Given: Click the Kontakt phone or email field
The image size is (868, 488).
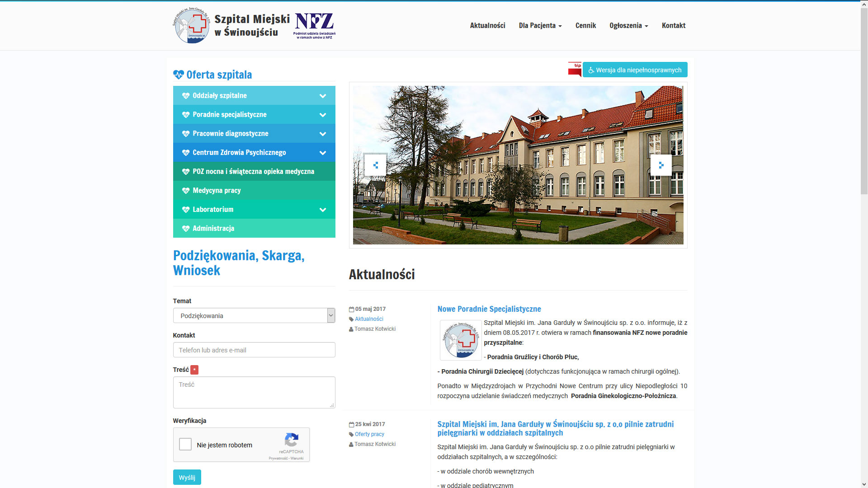Looking at the screenshot, I should point(254,350).
